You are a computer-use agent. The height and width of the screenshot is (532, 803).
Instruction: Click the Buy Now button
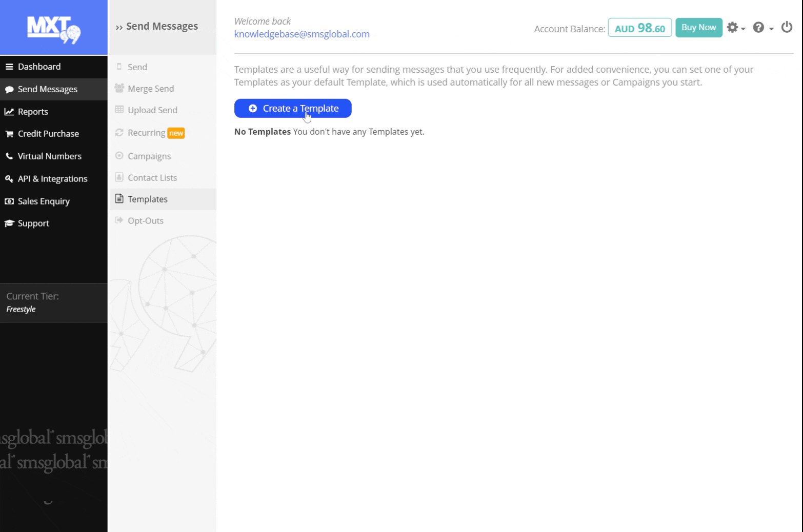698,28
